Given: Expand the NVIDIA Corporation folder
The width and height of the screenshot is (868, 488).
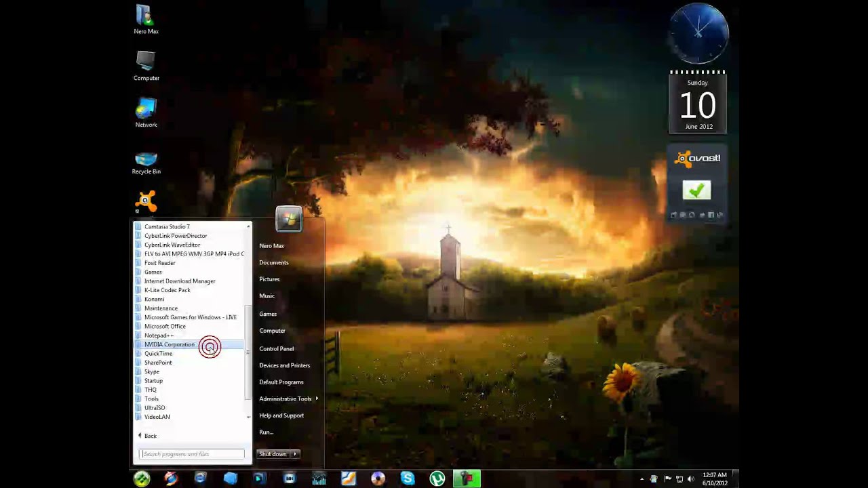Looking at the screenshot, I should [x=189, y=344].
